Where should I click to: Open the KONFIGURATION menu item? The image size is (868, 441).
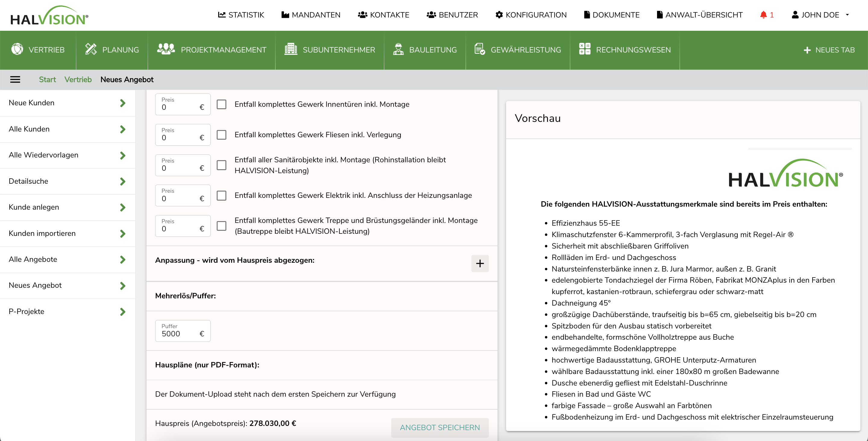pos(531,15)
